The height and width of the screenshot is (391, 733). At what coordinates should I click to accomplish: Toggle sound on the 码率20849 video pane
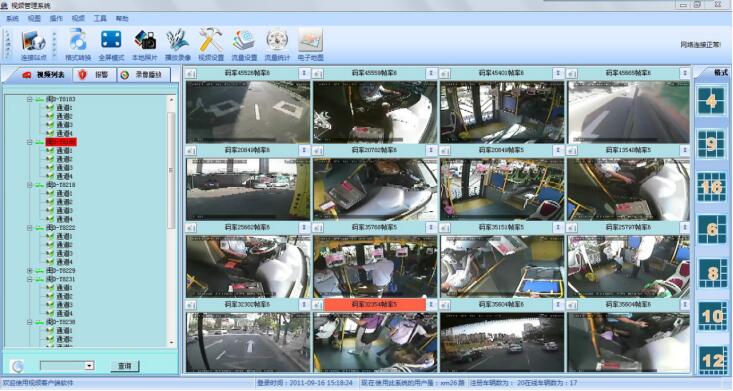tap(191, 150)
